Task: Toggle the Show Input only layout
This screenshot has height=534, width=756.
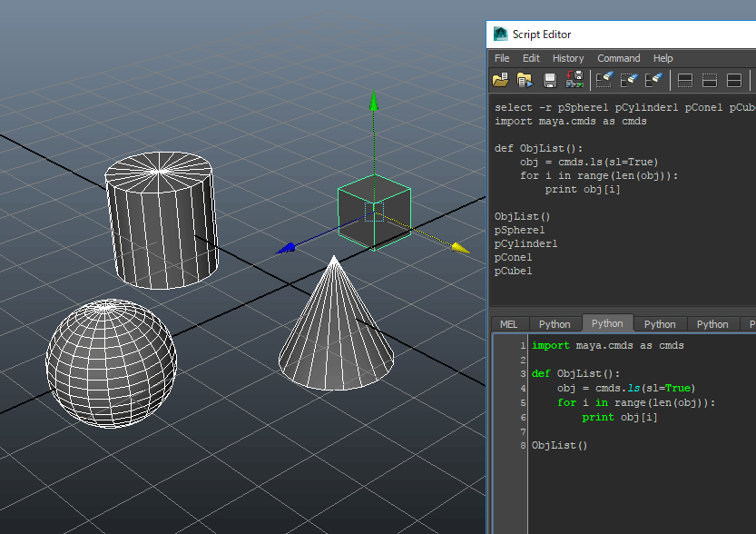Action: coord(710,81)
